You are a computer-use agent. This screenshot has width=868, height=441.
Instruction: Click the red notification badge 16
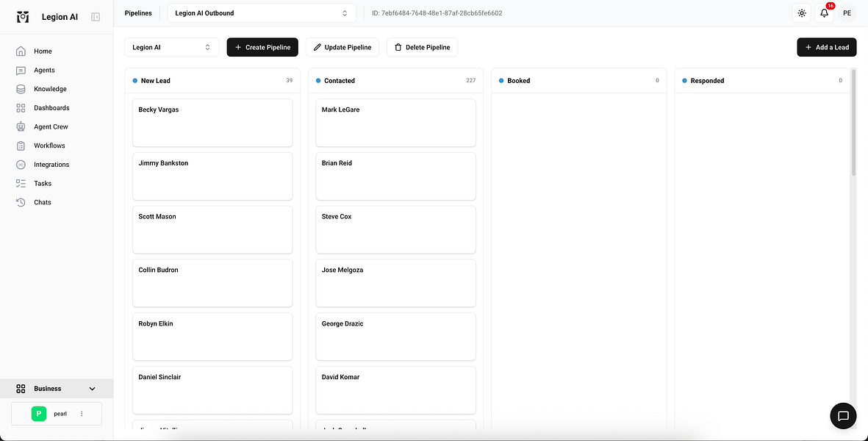831,6
